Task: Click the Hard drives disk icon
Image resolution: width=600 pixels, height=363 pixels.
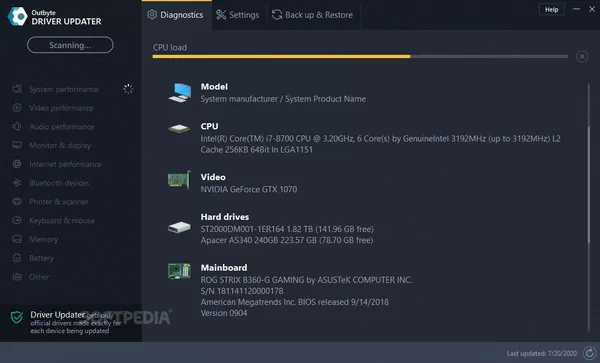Action: 179,227
